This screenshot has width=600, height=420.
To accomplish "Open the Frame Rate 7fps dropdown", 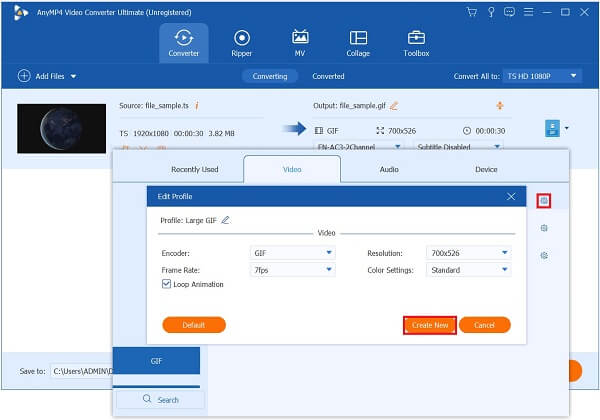I will [293, 270].
